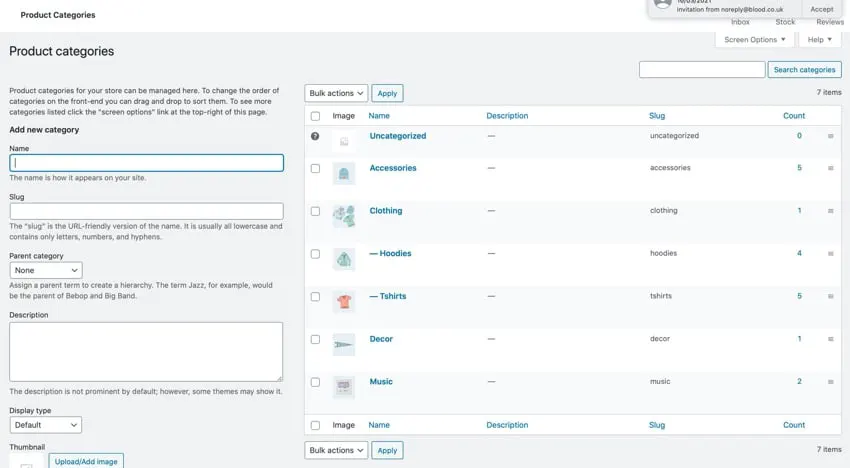Click the Tshirts product count 5
850x468 pixels.
pyautogui.click(x=799, y=296)
